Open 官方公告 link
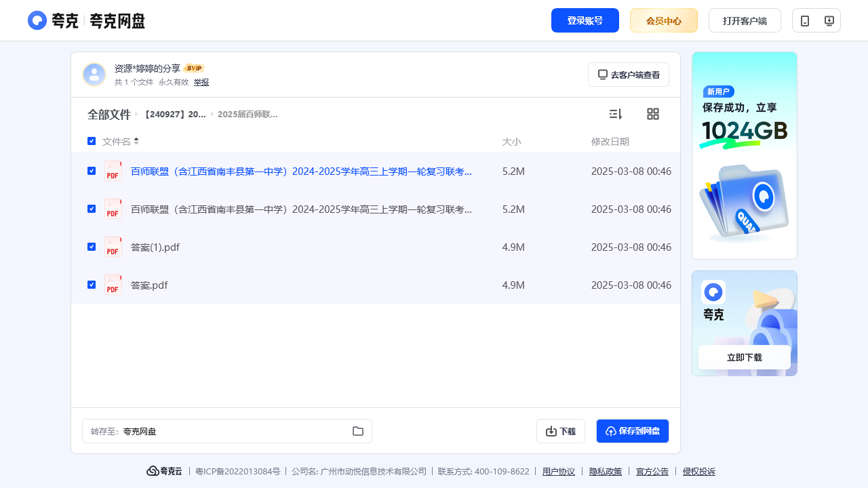Screen dimensions: 868x488 coord(652,472)
